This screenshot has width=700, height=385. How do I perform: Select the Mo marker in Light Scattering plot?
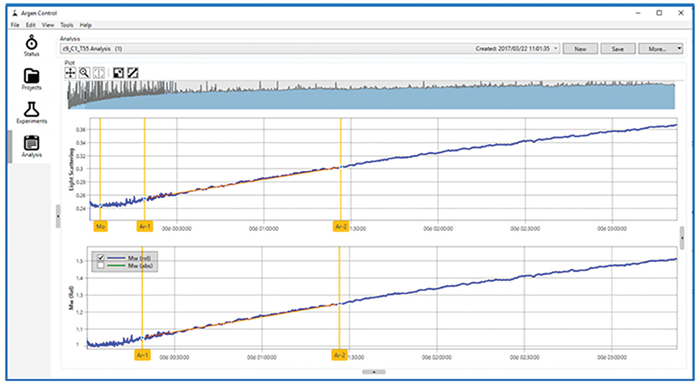click(100, 226)
